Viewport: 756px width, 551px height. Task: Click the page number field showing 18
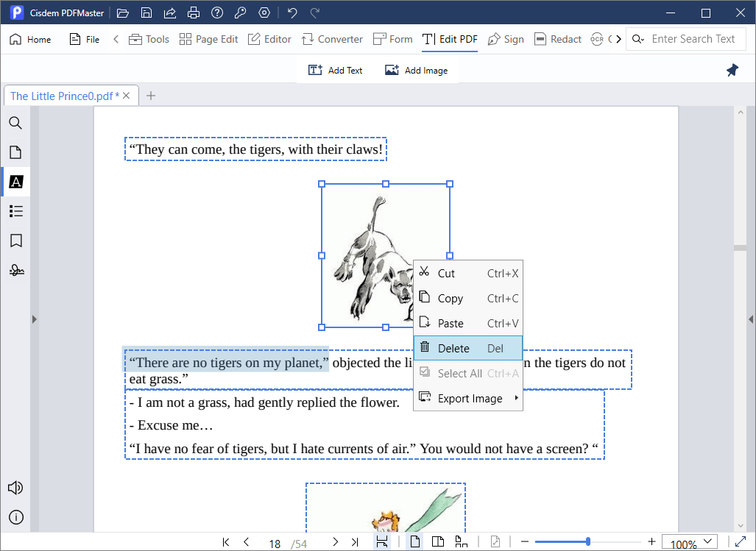click(275, 544)
